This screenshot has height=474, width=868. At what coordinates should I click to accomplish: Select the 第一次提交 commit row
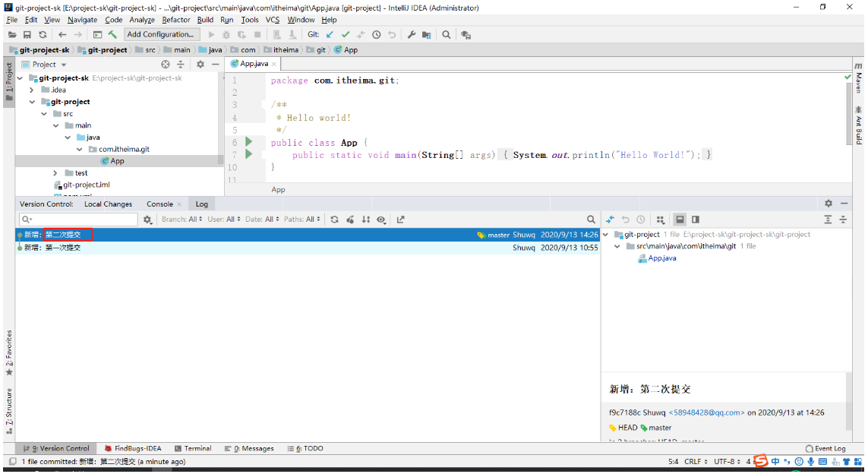[x=308, y=248]
